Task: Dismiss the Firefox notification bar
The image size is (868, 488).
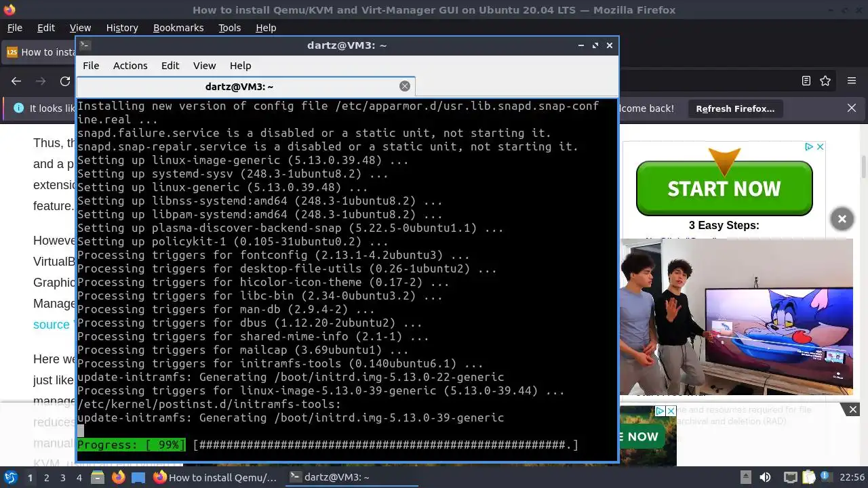Action: pyautogui.click(x=852, y=108)
